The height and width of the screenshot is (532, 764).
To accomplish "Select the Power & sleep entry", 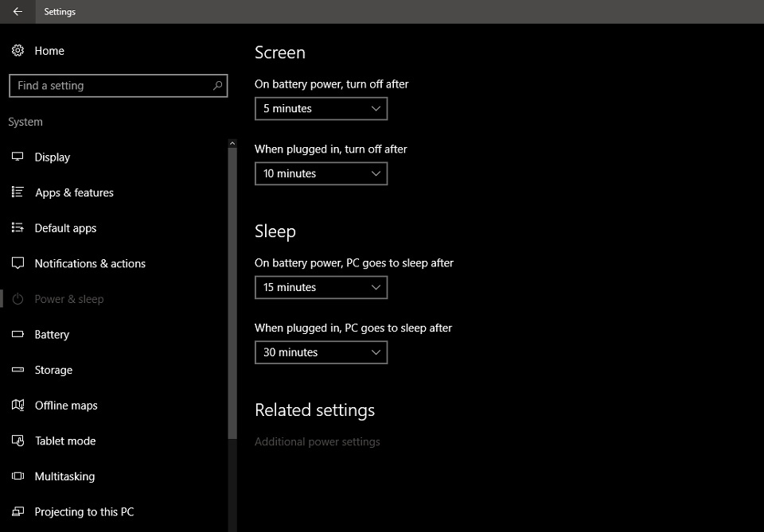I will tap(68, 299).
